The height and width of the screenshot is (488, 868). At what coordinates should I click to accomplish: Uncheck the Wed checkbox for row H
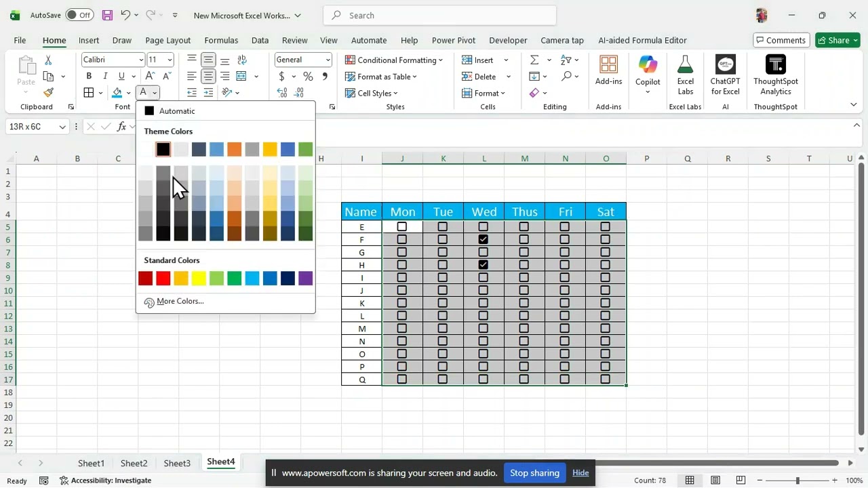point(484,265)
